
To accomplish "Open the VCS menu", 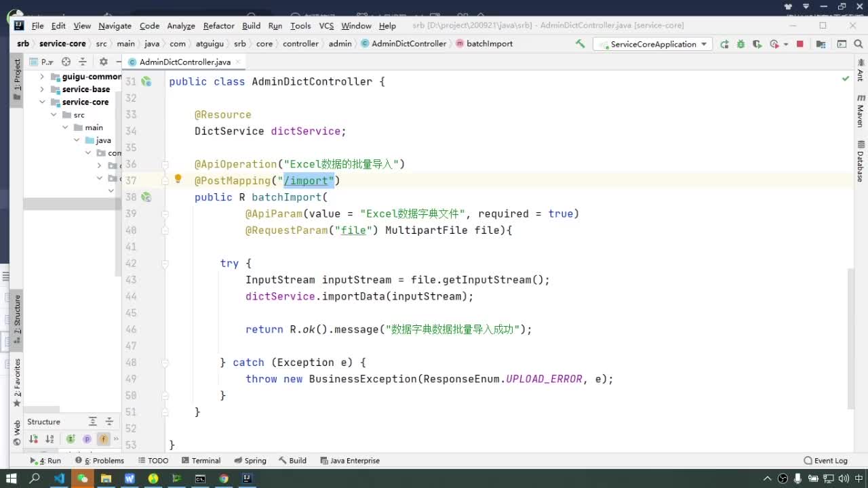I will tap(326, 26).
